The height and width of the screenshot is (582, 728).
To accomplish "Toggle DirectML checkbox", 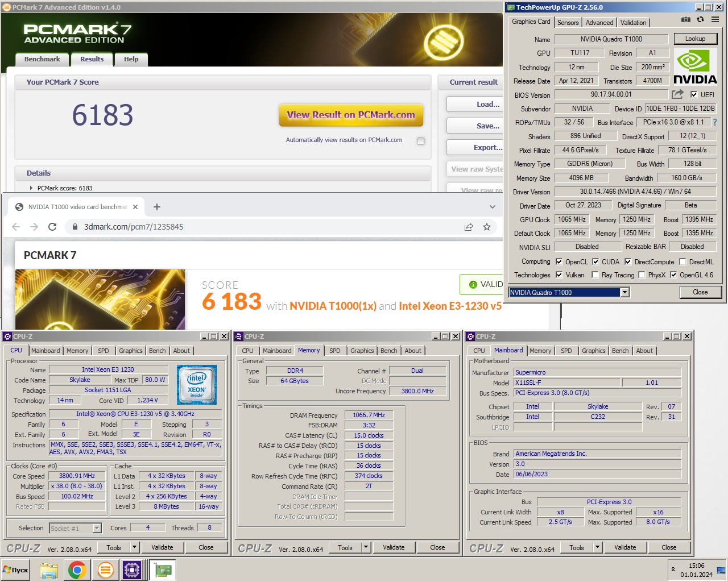I will (x=682, y=262).
